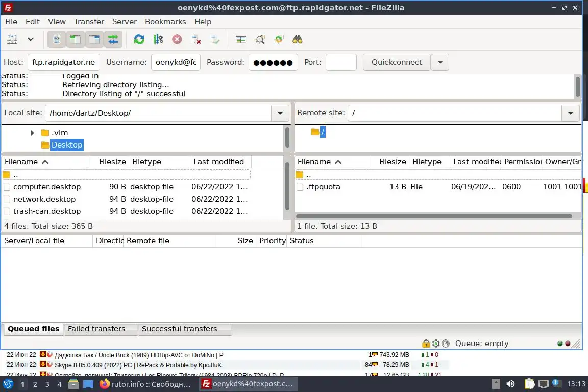
Task: Refresh the file and folder lists
Action: click(139, 39)
